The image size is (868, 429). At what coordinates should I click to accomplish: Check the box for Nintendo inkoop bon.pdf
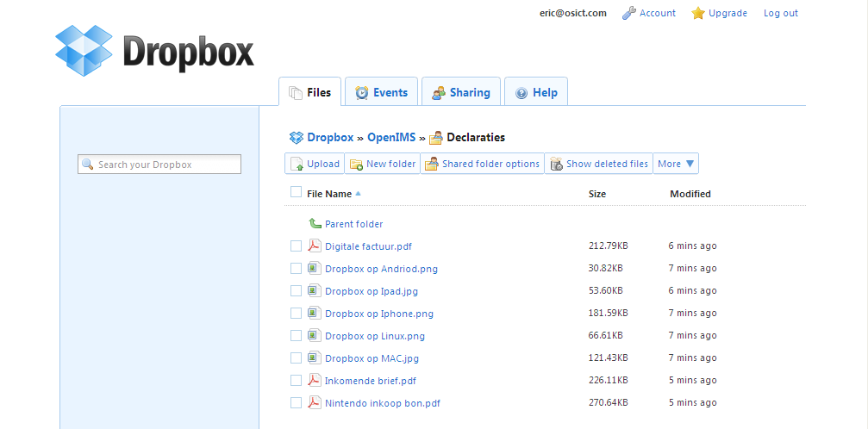(x=297, y=402)
